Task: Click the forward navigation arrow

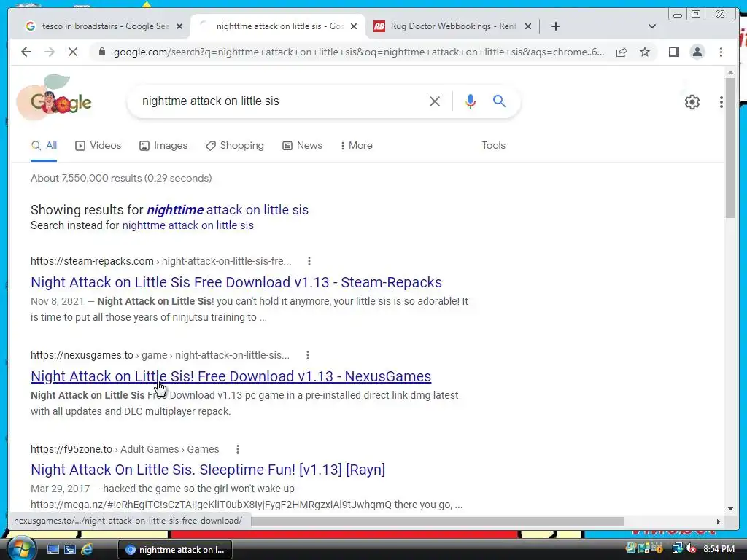Action: [50, 52]
